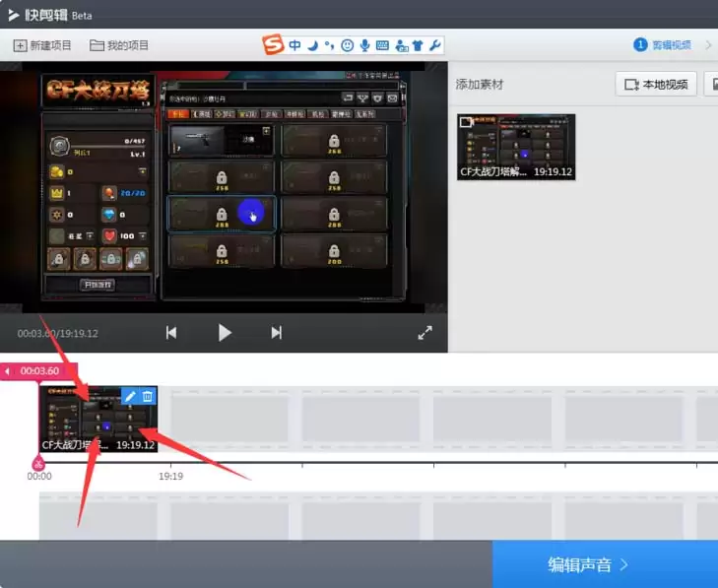Viewport: 718px width, 588px height.
Task: Select the CF大战刀塔 clip thumbnail in the material library
Action: [516, 147]
